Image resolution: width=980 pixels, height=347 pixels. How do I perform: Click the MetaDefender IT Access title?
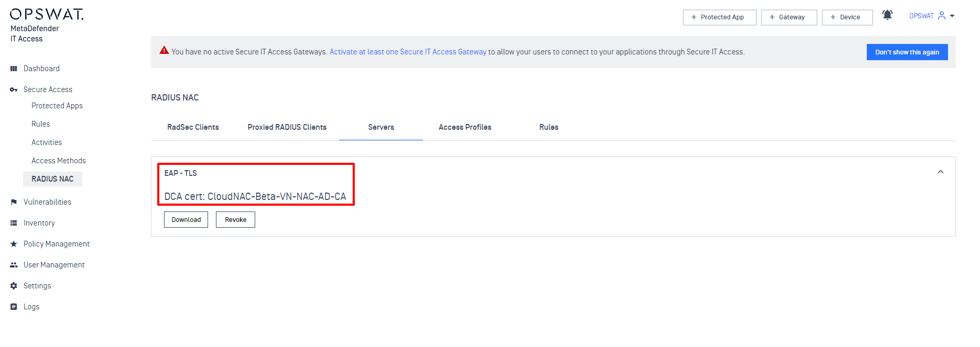[35, 33]
